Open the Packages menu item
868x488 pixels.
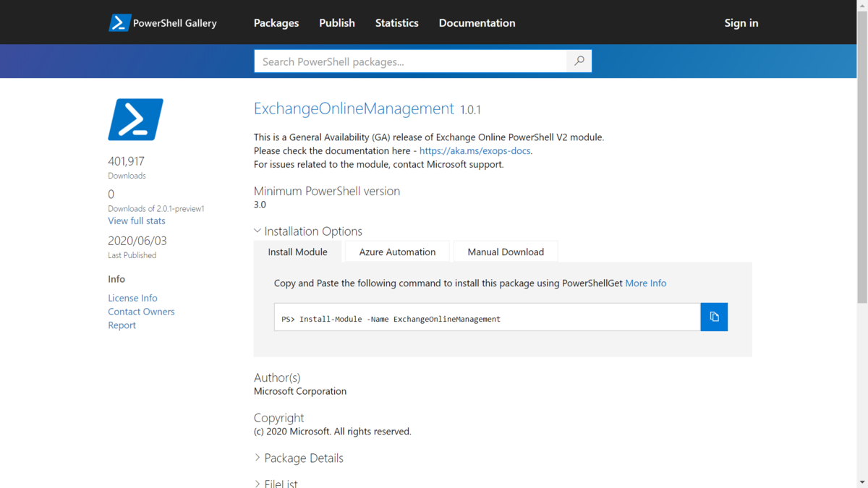(276, 22)
